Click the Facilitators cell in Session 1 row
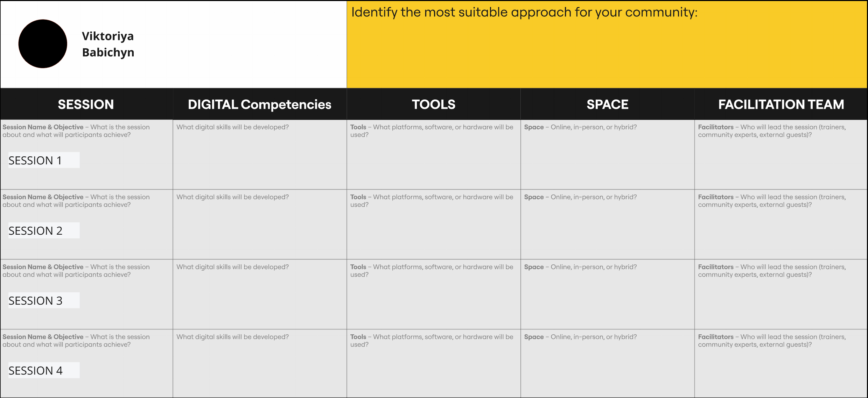This screenshot has width=868, height=398. (x=781, y=157)
